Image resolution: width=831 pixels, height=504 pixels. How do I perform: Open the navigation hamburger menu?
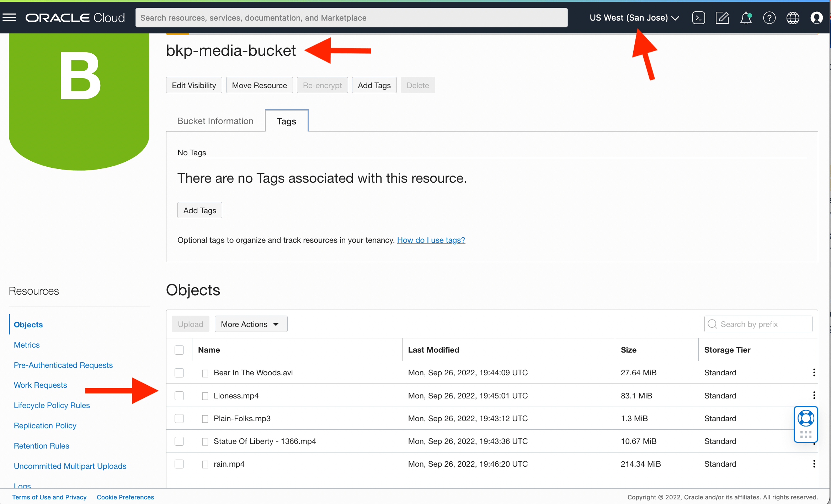click(x=10, y=17)
